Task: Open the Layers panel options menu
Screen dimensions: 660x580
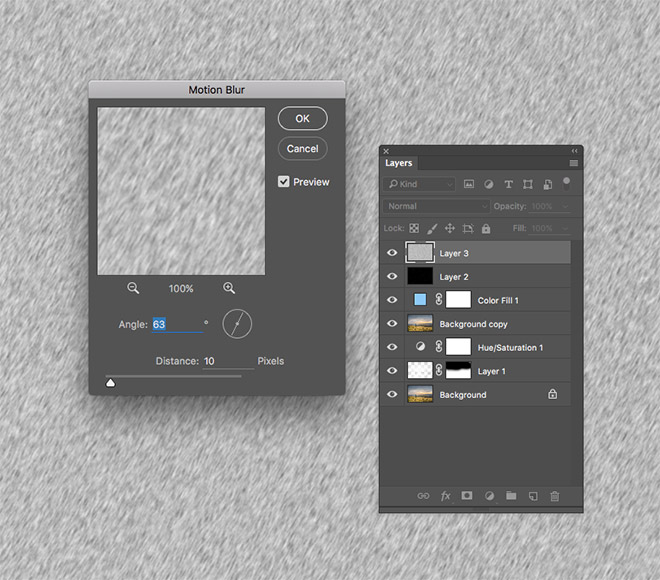Action: tap(573, 163)
